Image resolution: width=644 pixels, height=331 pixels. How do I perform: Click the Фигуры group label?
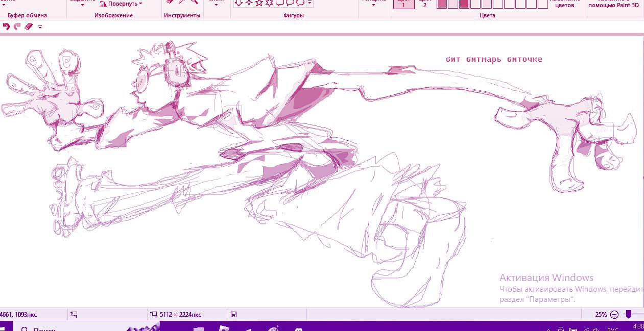coord(294,15)
